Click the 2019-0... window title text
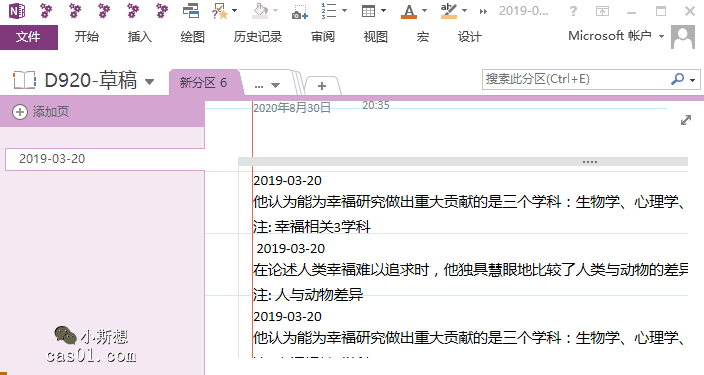 click(524, 11)
